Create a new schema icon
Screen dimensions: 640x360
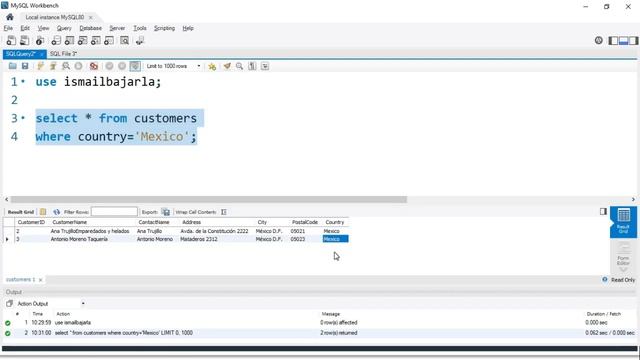(56, 40)
